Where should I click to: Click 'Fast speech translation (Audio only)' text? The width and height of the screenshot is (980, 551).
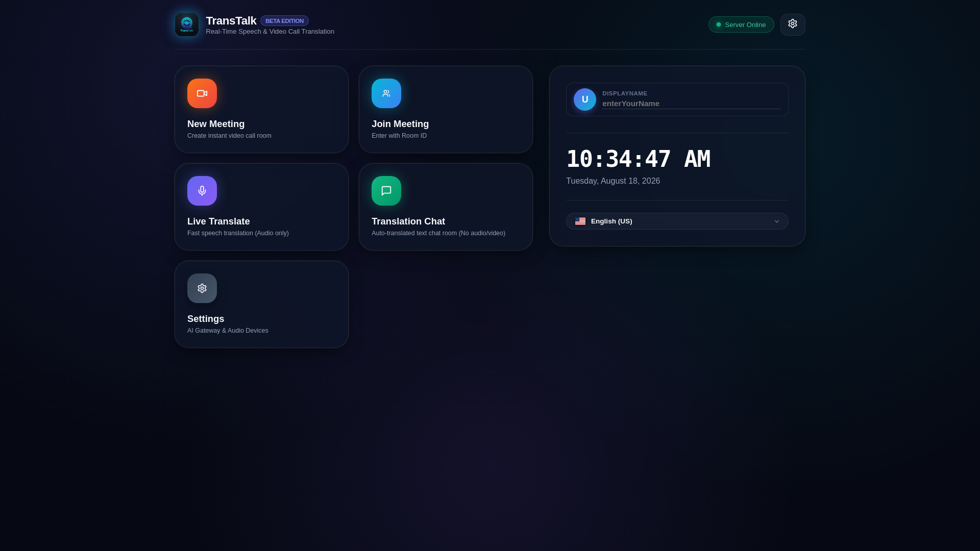pyautogui.click(x=238, y=233)
